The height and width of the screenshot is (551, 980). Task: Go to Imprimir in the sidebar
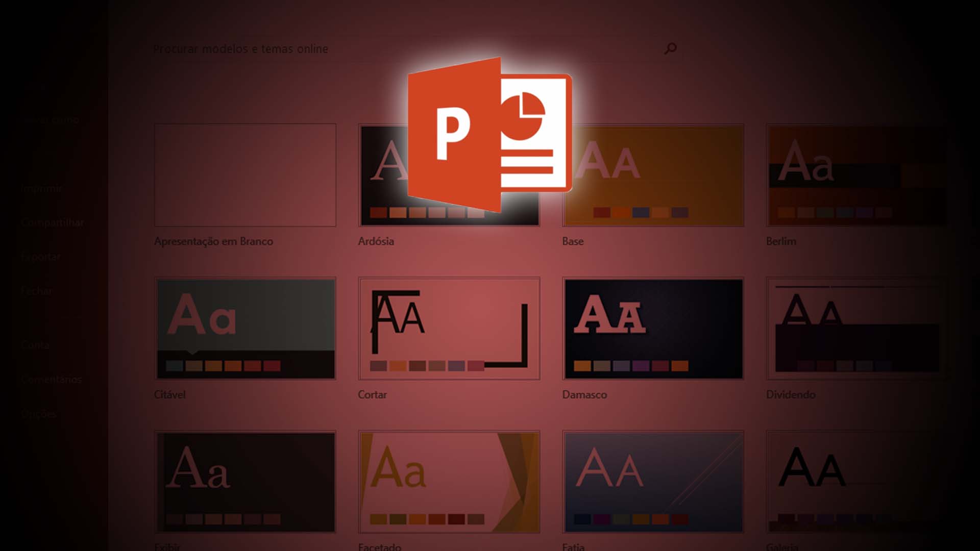(x=42, y=188)
